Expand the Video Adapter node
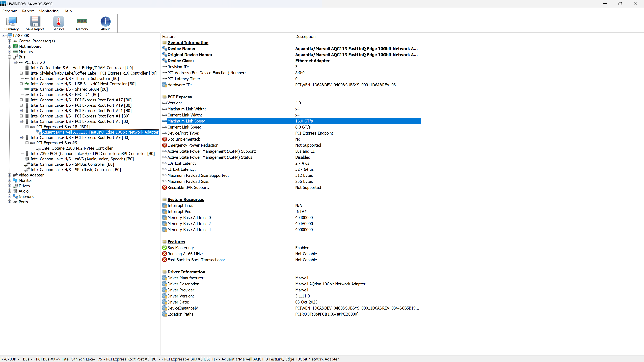The height and width of the screenshot is (362, 644). click(9, 175)
